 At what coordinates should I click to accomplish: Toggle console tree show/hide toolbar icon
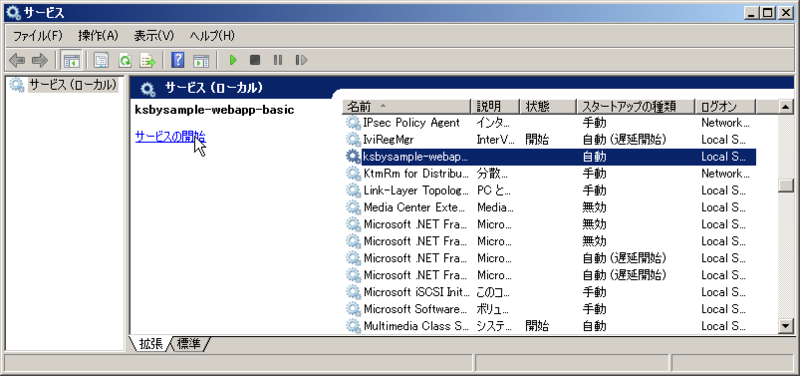click(70, 61)
